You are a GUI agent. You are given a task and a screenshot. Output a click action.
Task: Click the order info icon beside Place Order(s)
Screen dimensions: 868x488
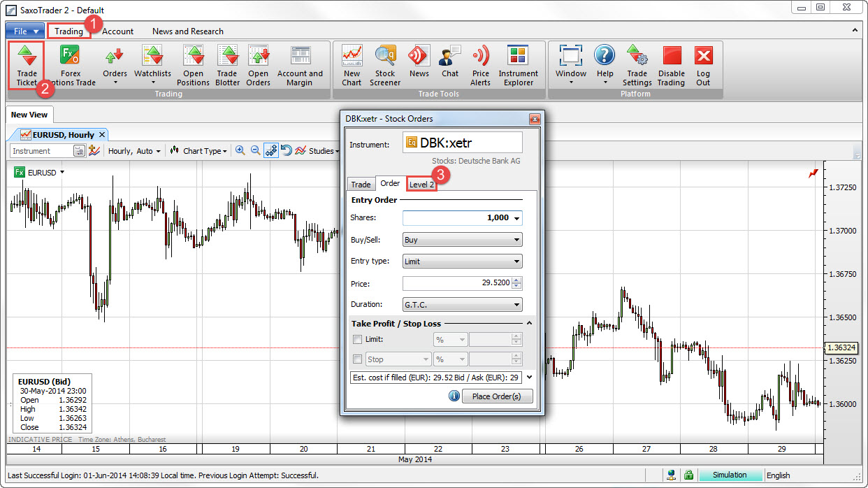coord(454,396)
